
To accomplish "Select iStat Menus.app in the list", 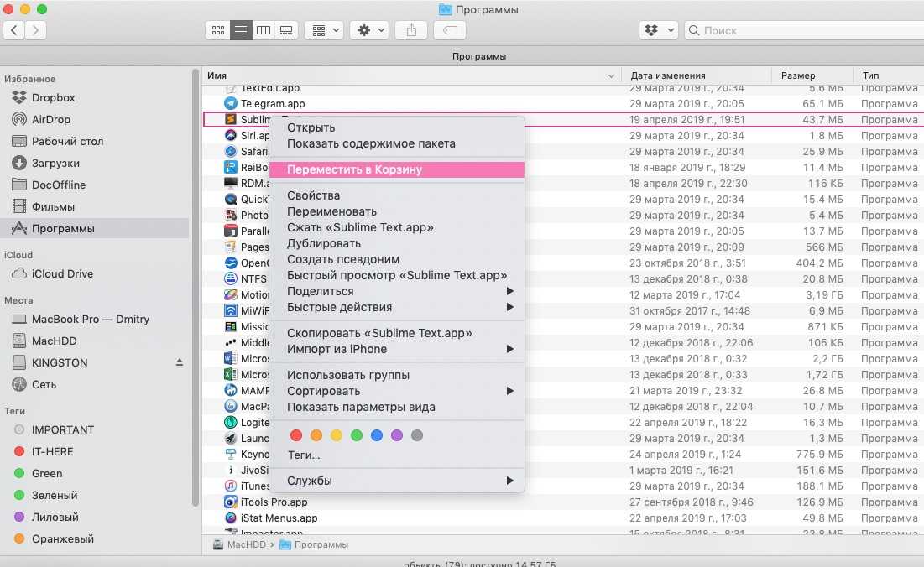I will click(563, 518).
